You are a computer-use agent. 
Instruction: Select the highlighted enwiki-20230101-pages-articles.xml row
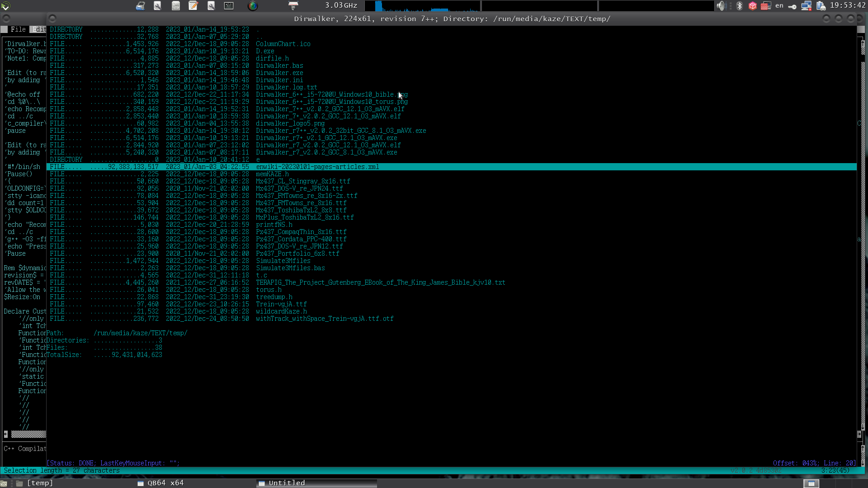point(452,167)
